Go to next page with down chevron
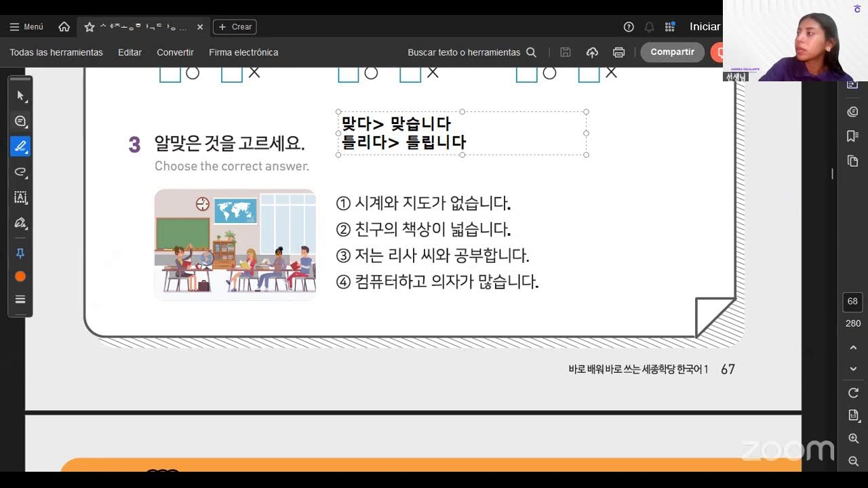Image resolution: width=868 pixels, height=488 pixels. [853, 369]
